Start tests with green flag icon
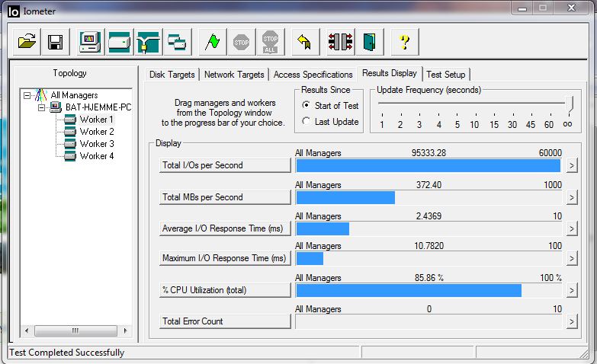 (x=213, y=42)
